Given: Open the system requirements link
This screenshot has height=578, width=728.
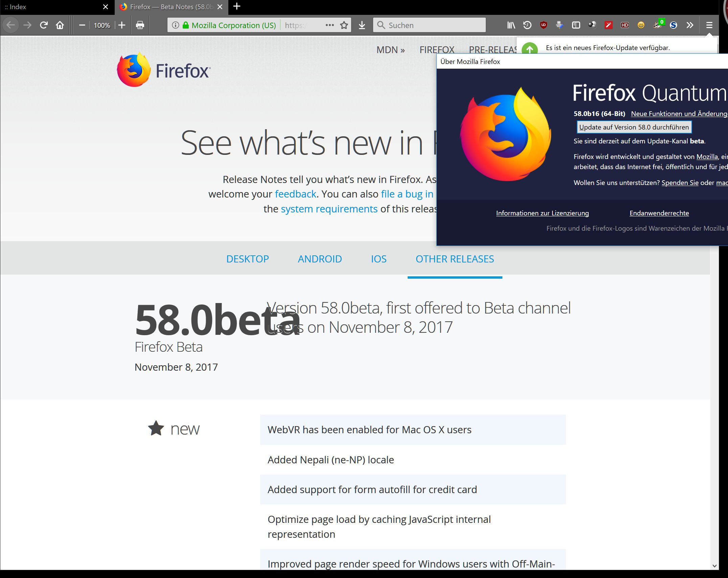Looking at the screenshot, I should (x=329, y=209).
